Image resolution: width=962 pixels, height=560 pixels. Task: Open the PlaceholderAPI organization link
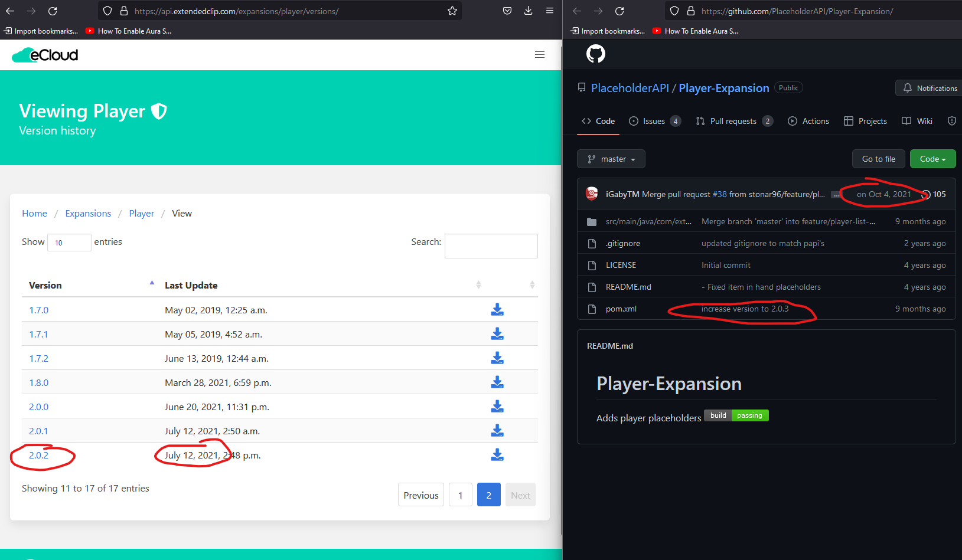click(630, 88)
